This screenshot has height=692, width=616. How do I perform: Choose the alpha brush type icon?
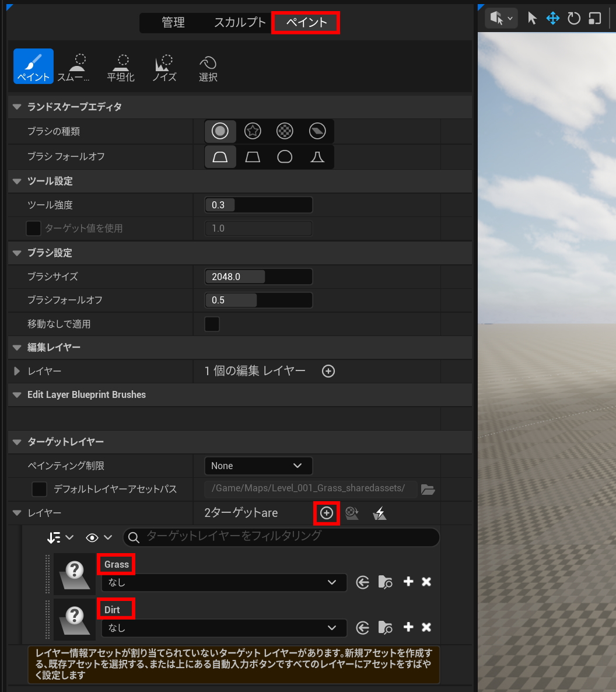click(x=253, y=131)
